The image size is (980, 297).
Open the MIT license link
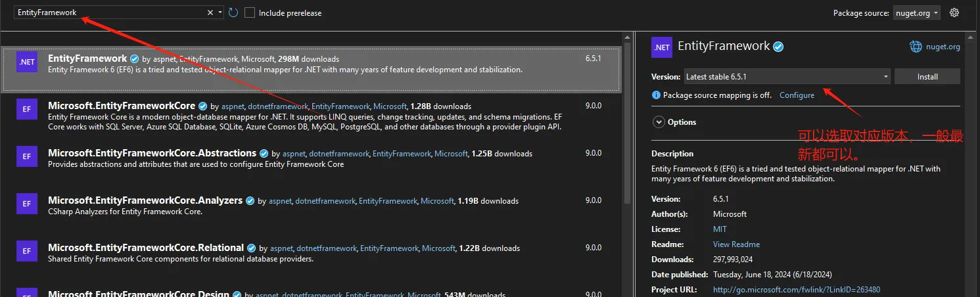tap(720, 229)
